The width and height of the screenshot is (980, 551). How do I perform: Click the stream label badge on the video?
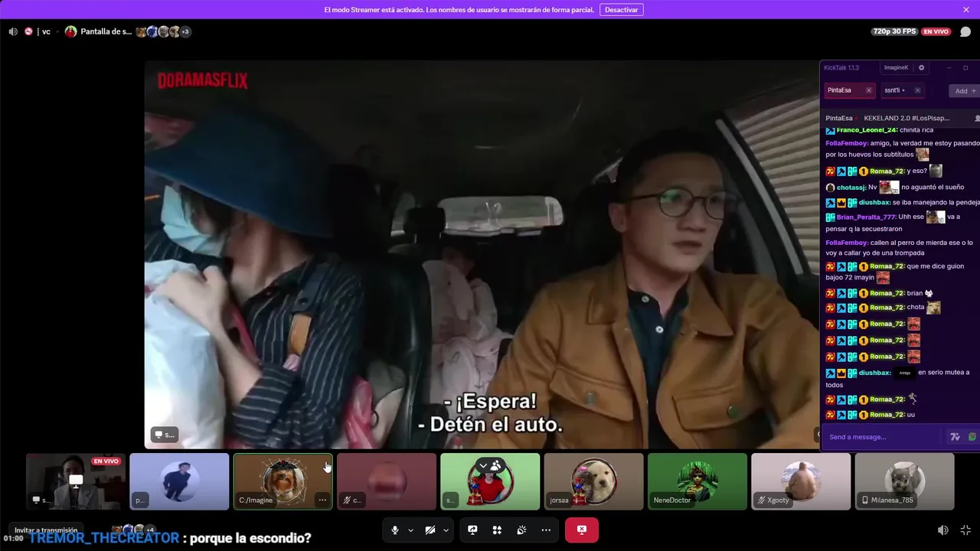point(165,435)
